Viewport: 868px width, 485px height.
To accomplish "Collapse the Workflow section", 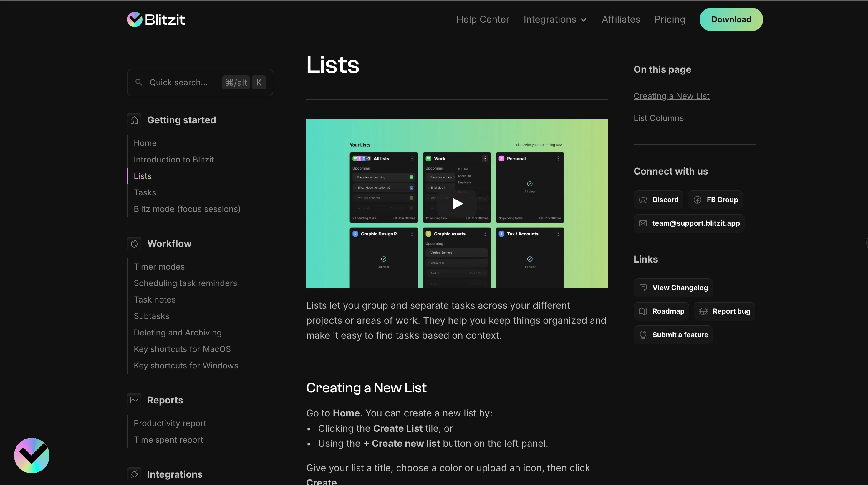I will [170, 243].
